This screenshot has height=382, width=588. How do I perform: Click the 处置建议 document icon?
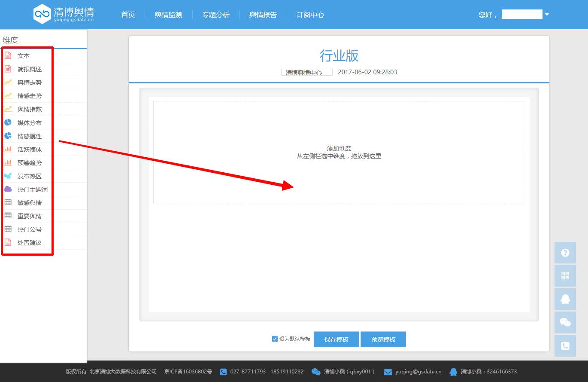8,242
